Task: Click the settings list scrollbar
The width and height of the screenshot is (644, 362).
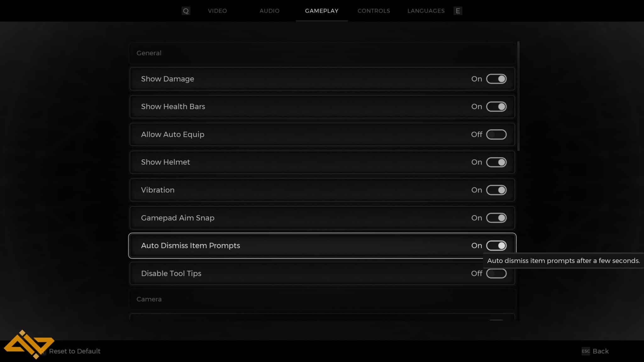Action: point(518,96)
